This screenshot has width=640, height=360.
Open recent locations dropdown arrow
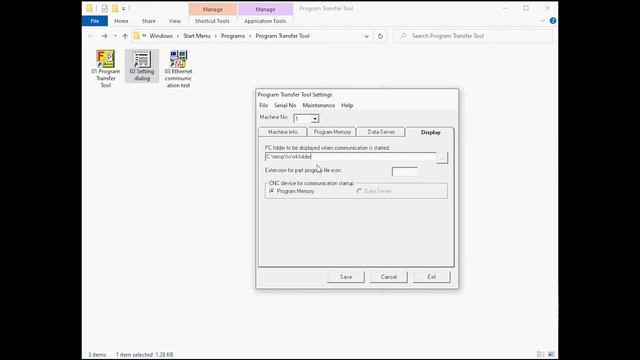(x=116, y=36)
